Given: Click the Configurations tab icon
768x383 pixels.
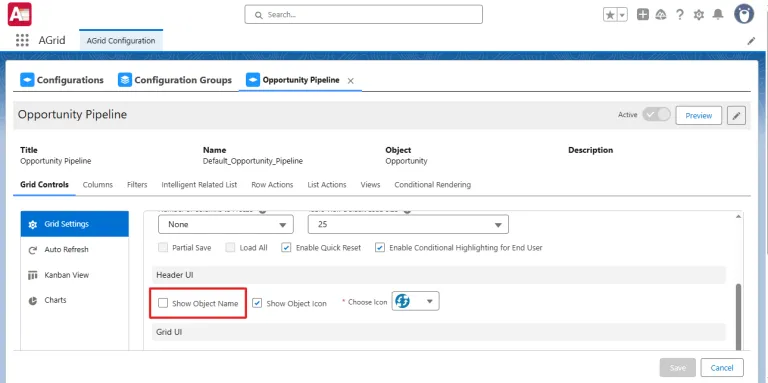Looking at the screenshot, I should click(27, 80).
